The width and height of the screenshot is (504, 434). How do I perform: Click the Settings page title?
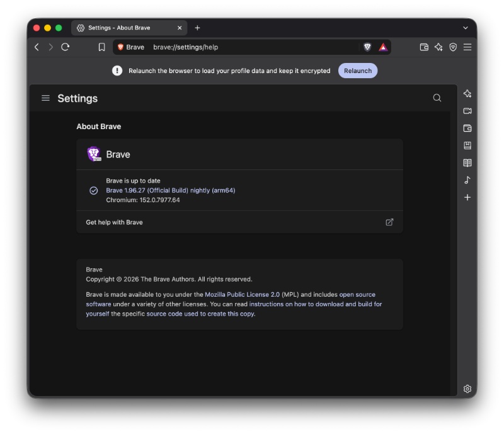click(x=77, y=98)
